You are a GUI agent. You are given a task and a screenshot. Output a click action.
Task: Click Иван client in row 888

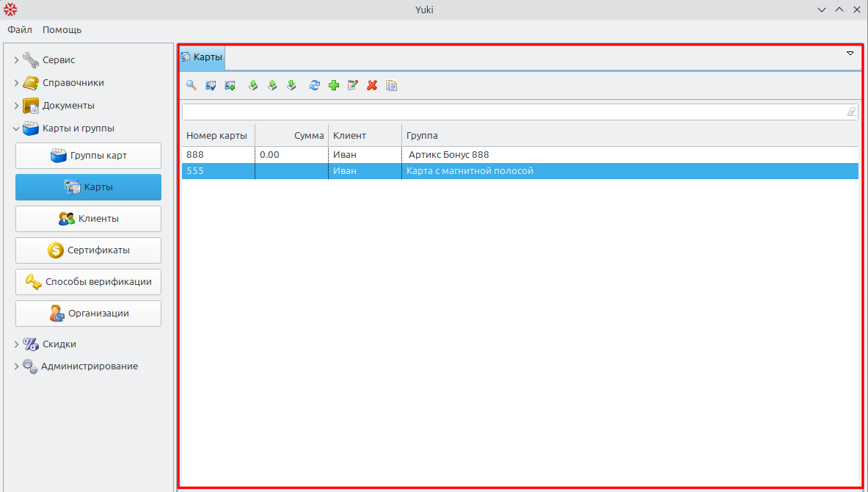pos(365,155)
